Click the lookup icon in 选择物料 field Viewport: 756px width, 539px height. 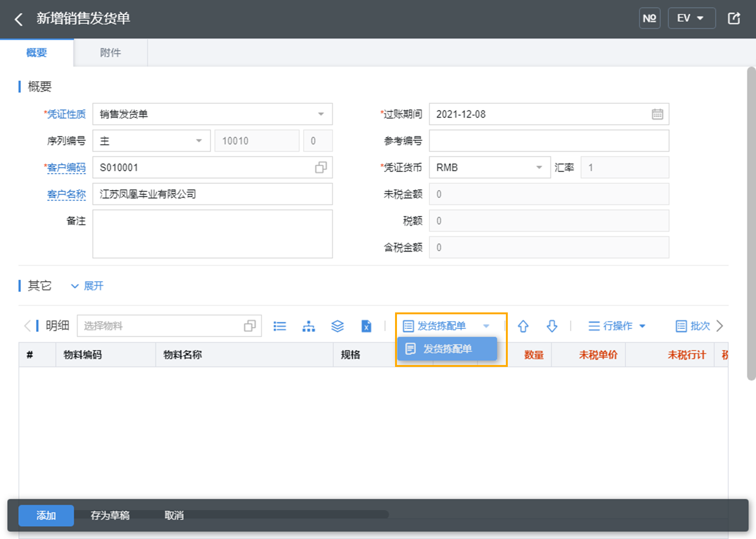(x=250, y=326)
